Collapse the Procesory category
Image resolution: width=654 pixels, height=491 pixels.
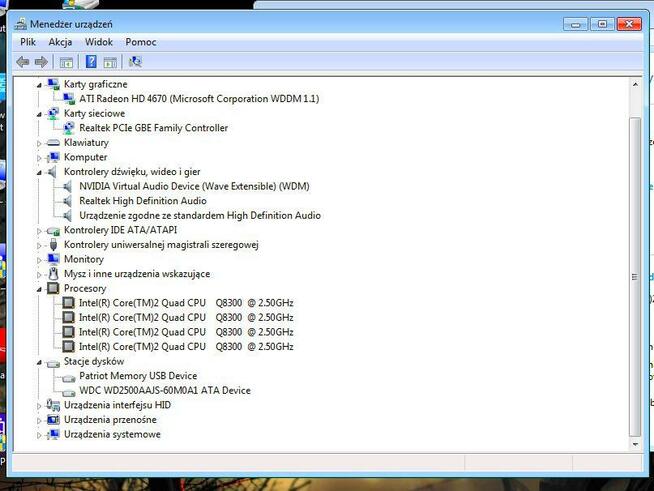tap(39, 290)
